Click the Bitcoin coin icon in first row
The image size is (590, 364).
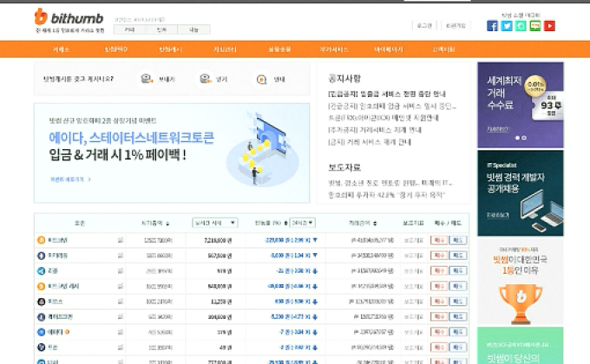pos(42,240)
